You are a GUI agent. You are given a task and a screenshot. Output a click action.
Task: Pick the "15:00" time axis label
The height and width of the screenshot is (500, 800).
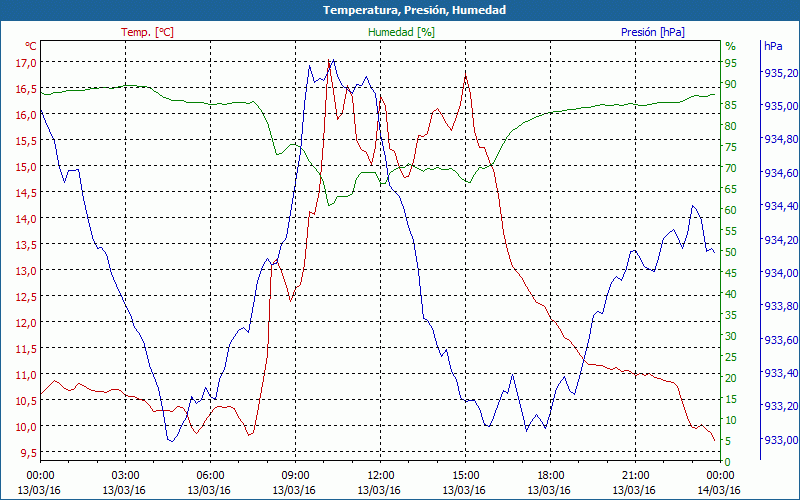coord(465,476)
